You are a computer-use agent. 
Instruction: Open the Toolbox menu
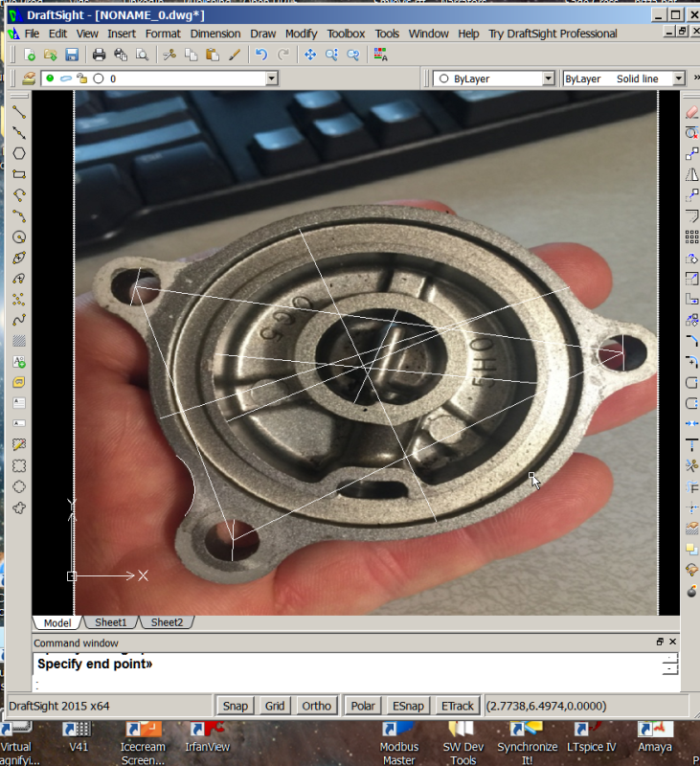(x=346, y=34)
